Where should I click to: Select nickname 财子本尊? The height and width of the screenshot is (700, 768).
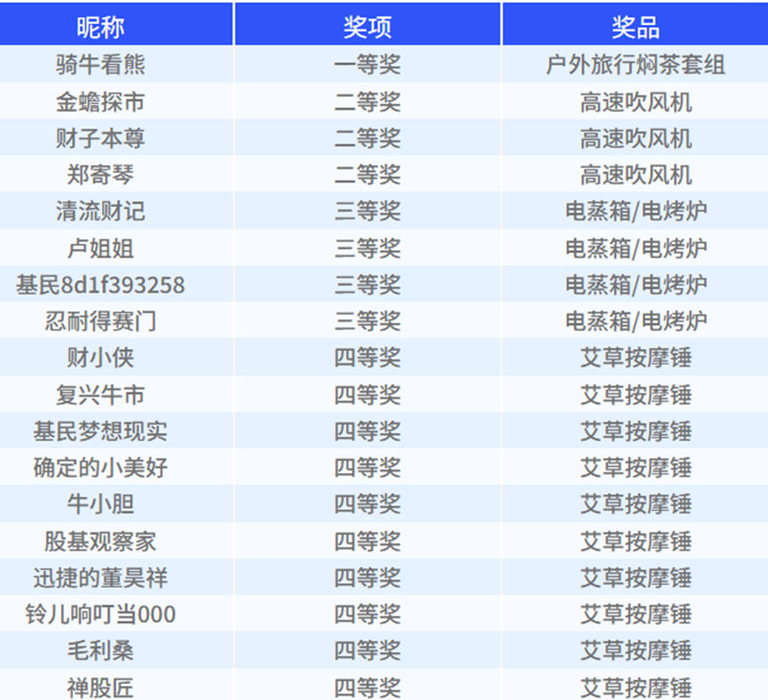[100, 139]
